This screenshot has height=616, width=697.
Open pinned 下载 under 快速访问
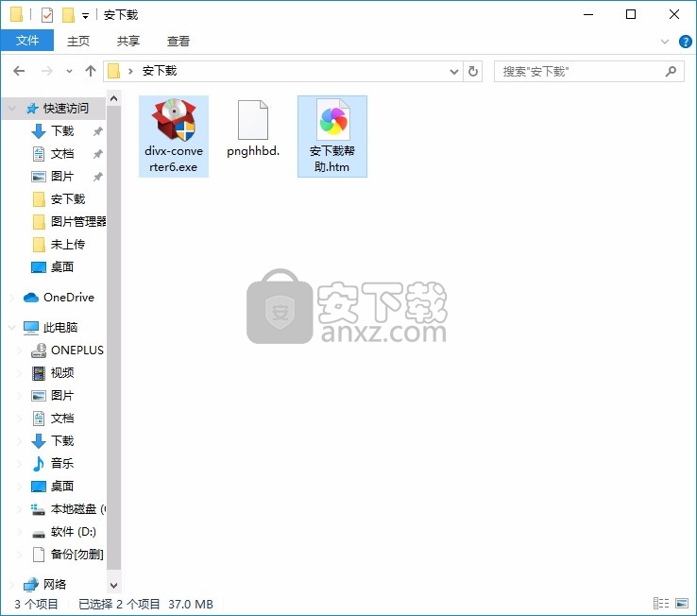pos(61,130)
